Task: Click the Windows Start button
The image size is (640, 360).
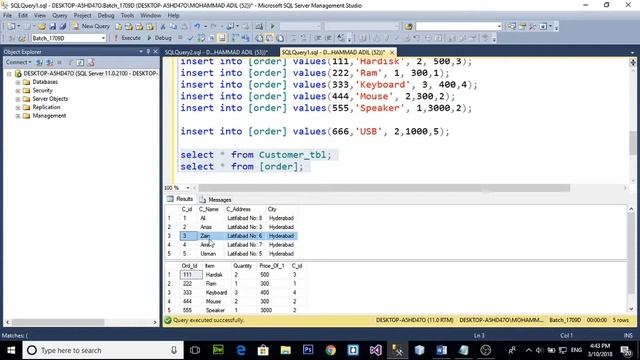Action: click(x=11, y=350)
